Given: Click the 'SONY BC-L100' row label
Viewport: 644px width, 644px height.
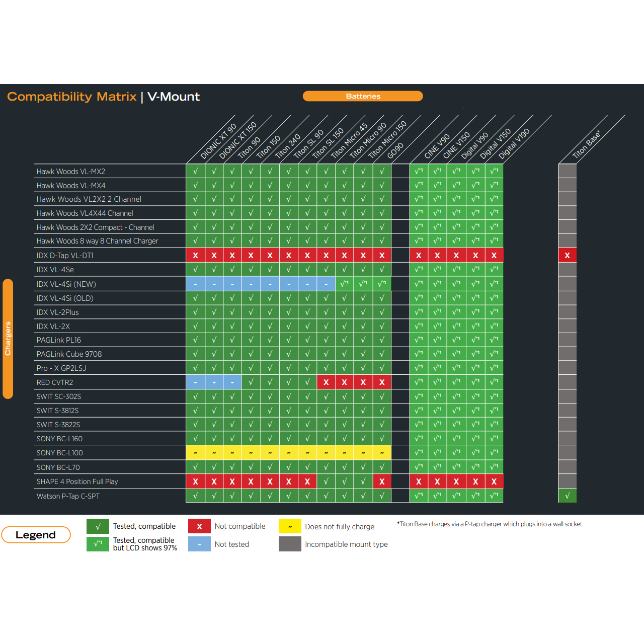Looking at the screenshot, I should pyautogui.click(x=60, y=453).
